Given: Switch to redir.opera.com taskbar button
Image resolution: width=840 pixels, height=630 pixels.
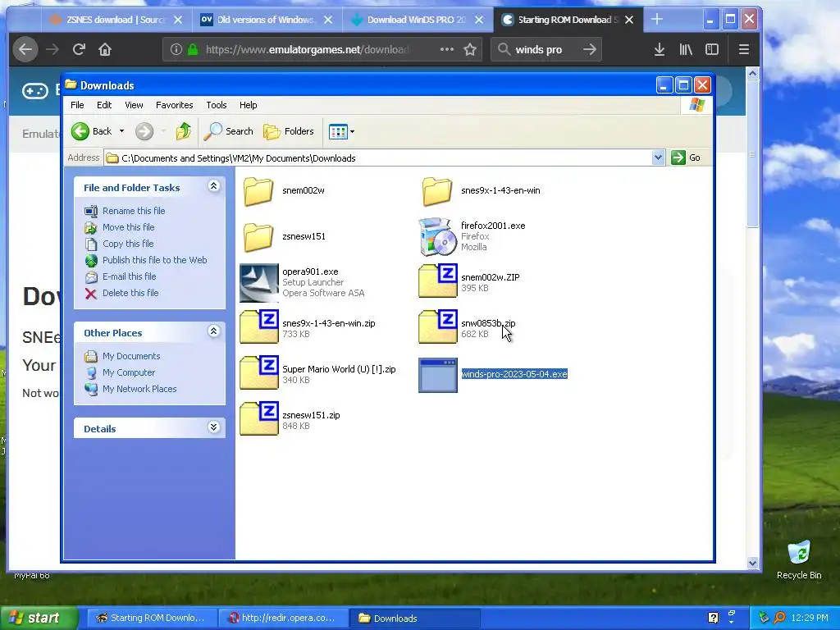Looking at the screenshot, I should (x=283, y=618).
